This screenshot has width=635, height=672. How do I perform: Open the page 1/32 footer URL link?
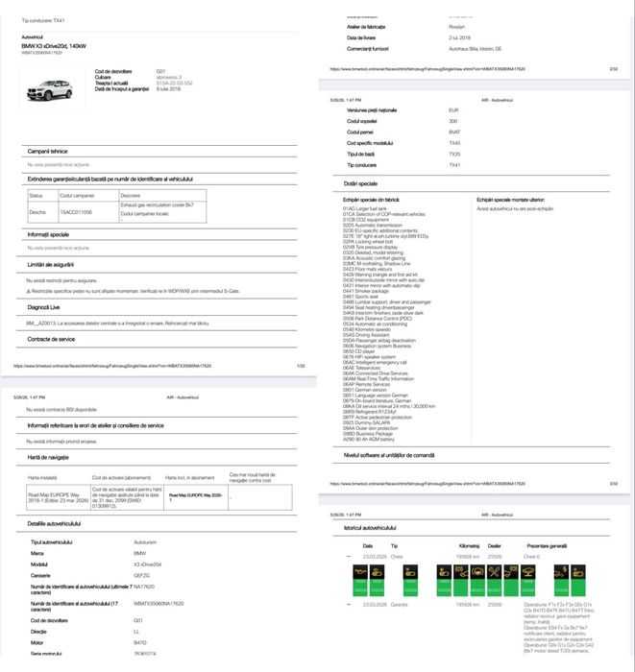(x=112, y=366)
